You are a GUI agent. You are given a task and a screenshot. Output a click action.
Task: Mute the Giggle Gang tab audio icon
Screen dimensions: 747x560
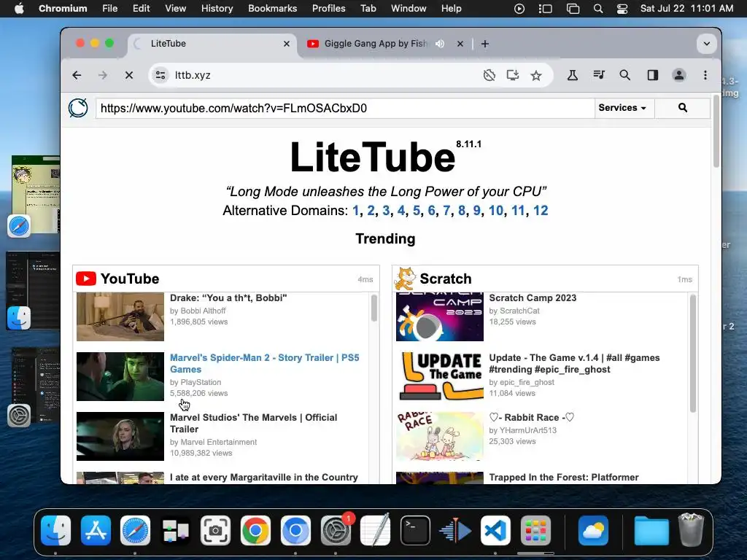click(440, 44)
